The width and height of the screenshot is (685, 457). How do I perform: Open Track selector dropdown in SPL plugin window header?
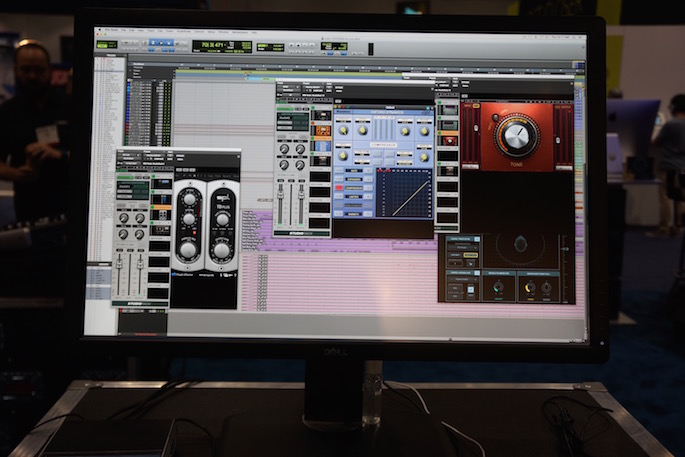pyautogui.click(x=129, y=155)
